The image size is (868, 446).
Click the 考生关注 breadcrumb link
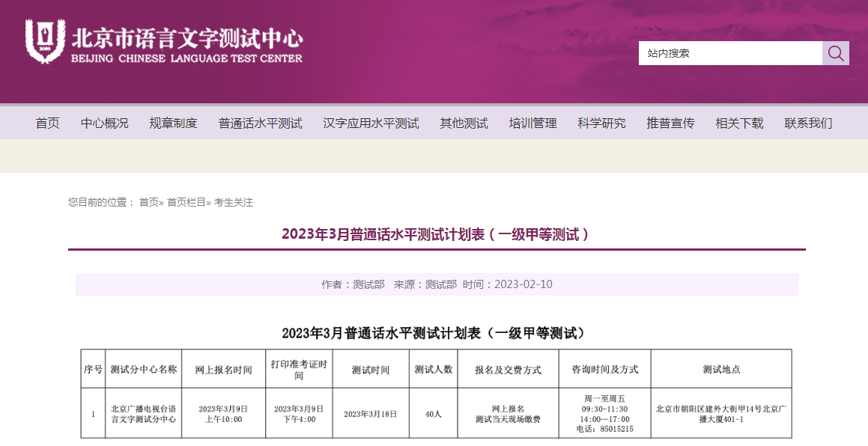pos(234,202)
